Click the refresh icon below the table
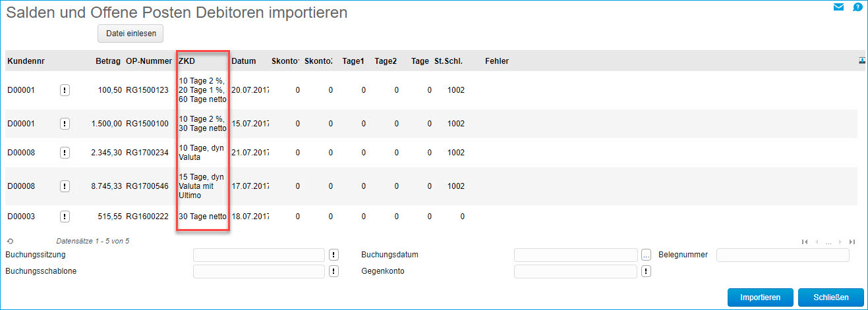Screen dimensions: 868x310 click(x=10, y=242)
